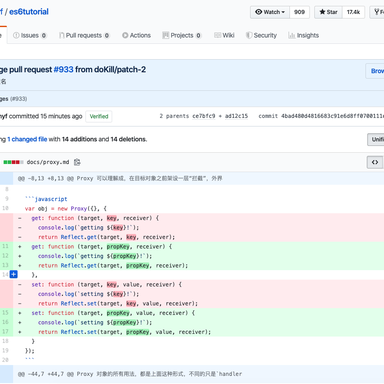Click '```javascript' code line
384x384 pixels.
click(46, 199)
